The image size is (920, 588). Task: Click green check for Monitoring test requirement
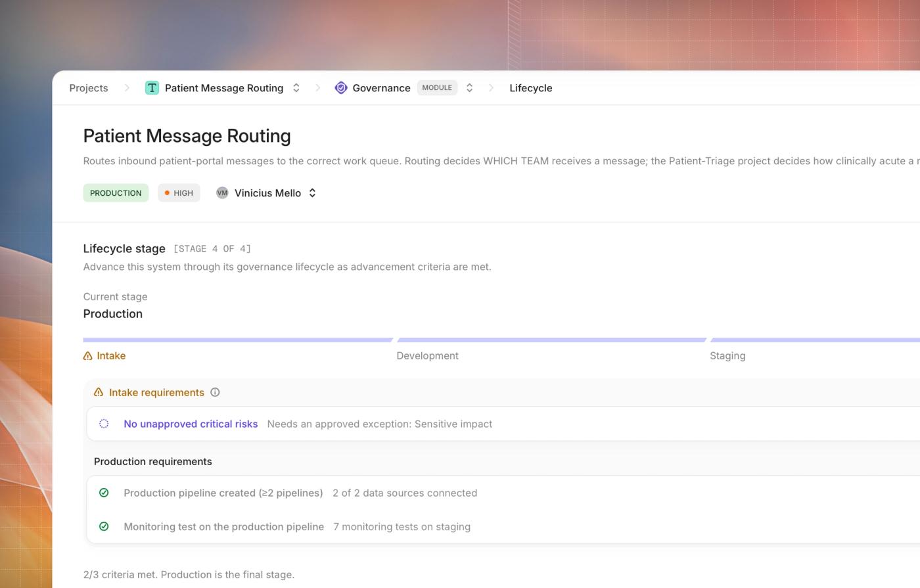pyautogui.click(x=104, y=526)
